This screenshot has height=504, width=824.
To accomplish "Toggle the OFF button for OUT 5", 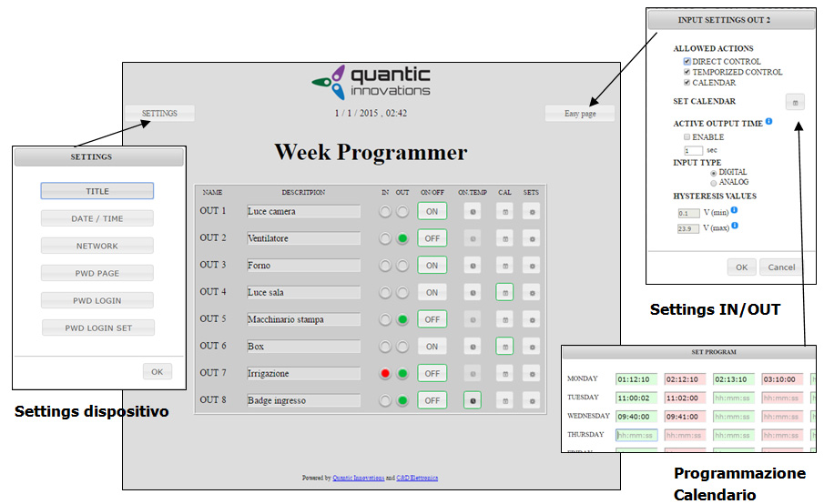I will [432, 319].
